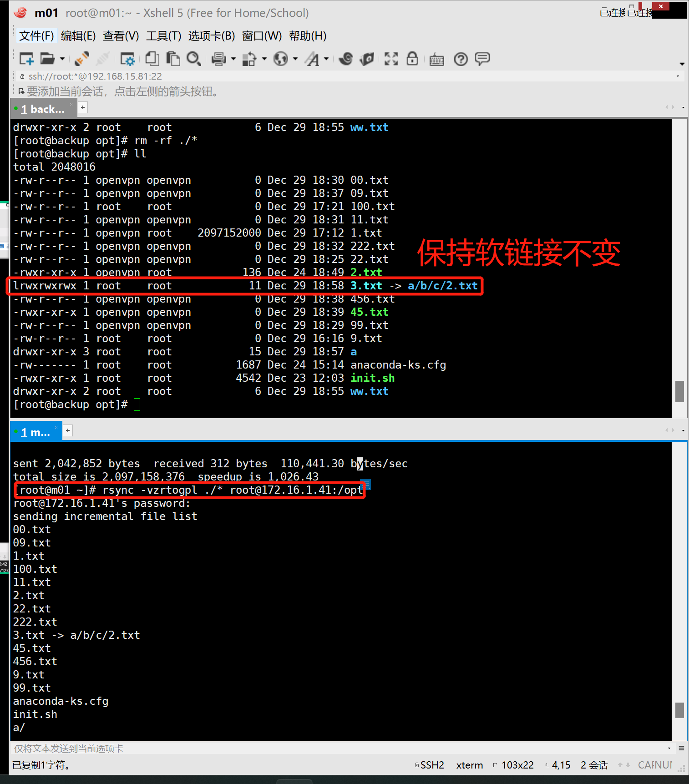Viewport: 689px width, 784px height.
Task: Open upper pane tab list dropdown
Action: click(x=683, y=108)
